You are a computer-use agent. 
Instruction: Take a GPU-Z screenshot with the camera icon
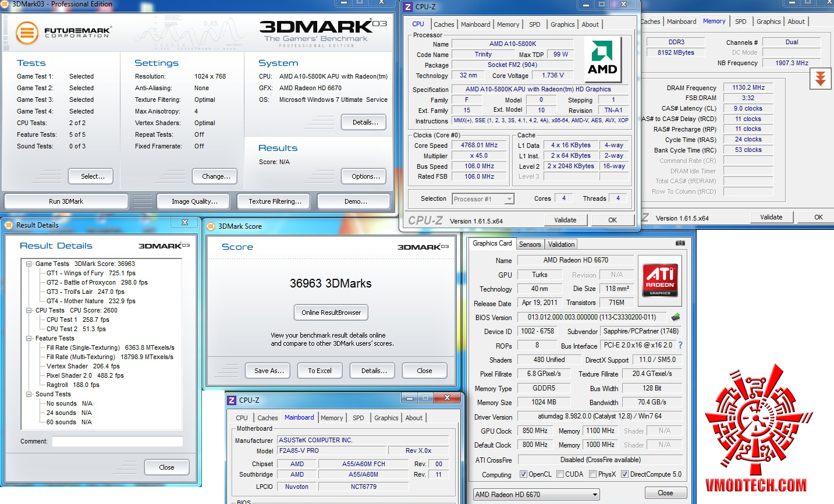click(680, 243)
